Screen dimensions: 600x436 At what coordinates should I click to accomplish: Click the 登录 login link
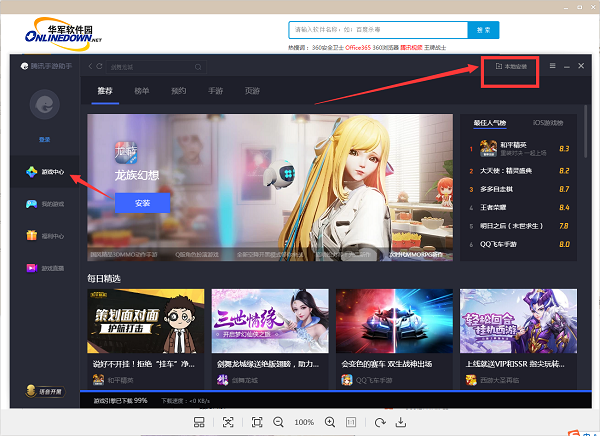pyautogui.click(x=45, y=140)
